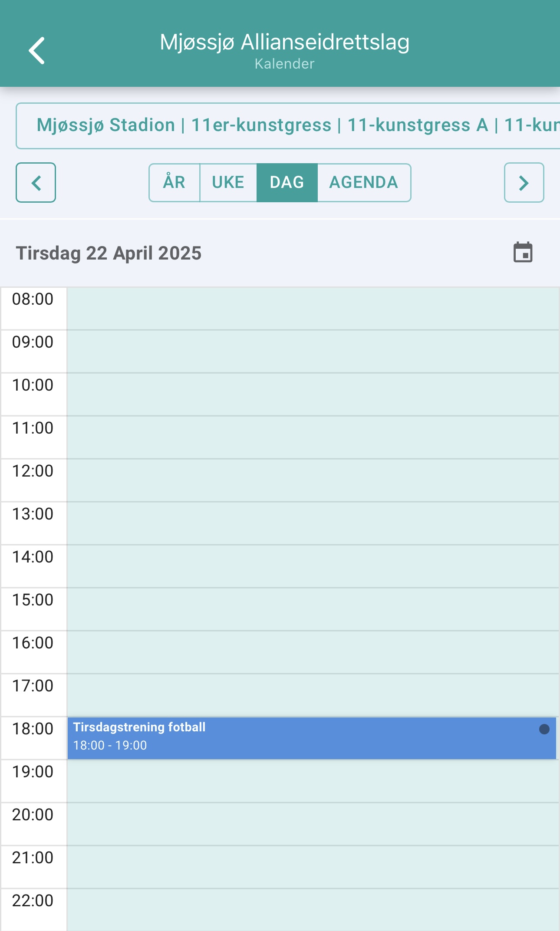Go to the previous day
The height and width of the screenshot is (931, 560).
tap(36, 182)
